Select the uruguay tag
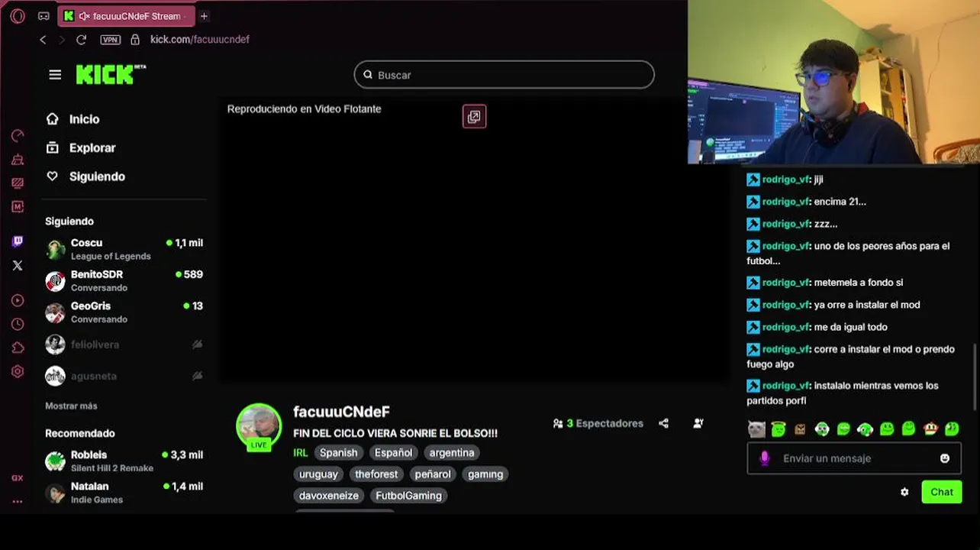This screenshot has height=550, width=980. click(318, 474)
